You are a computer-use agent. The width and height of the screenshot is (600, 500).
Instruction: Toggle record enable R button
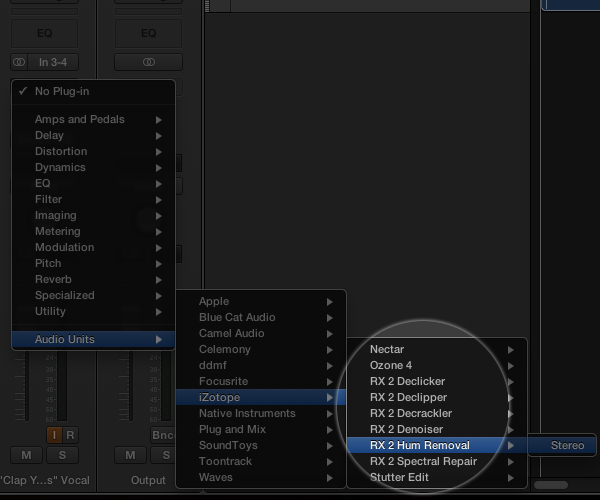(70, 435)
